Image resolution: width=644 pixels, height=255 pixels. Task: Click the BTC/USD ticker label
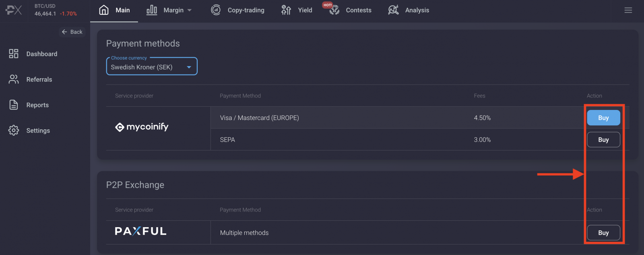point(45,6)
